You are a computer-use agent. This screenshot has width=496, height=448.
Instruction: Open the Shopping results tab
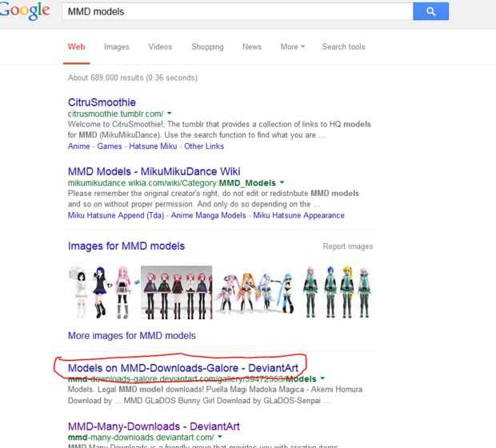pyautogui.click(x=207, y=47)
